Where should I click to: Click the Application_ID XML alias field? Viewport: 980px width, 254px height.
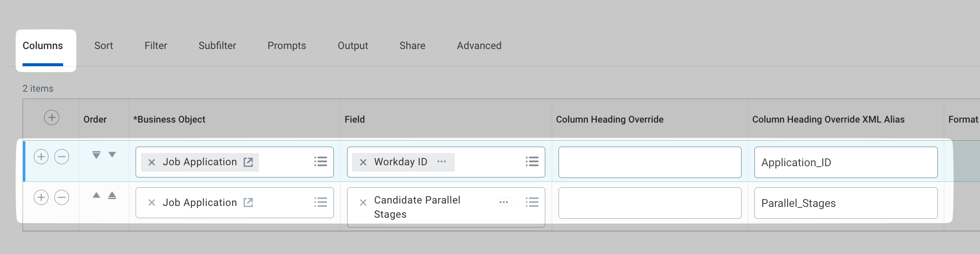pyautogui.click(x=845, y=162)
